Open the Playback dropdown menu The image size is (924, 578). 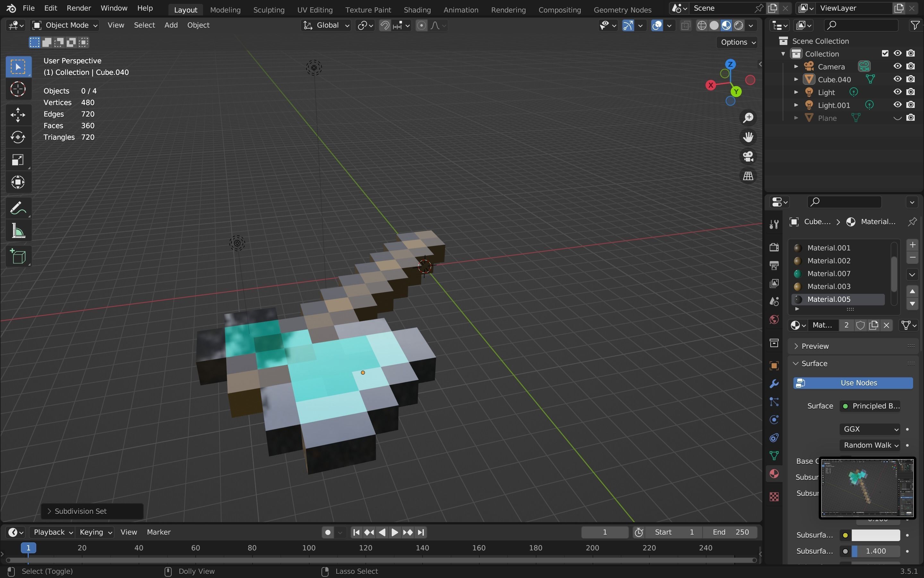coord(53,532)
